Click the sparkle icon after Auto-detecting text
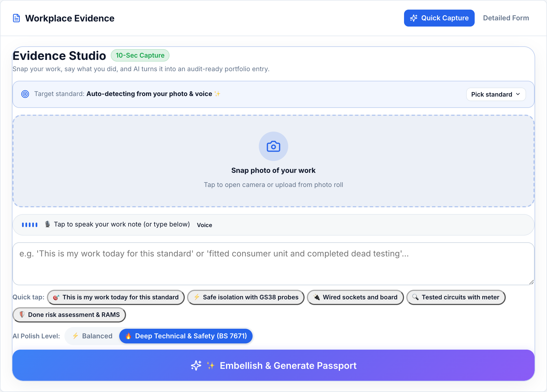 click(217, 94)
